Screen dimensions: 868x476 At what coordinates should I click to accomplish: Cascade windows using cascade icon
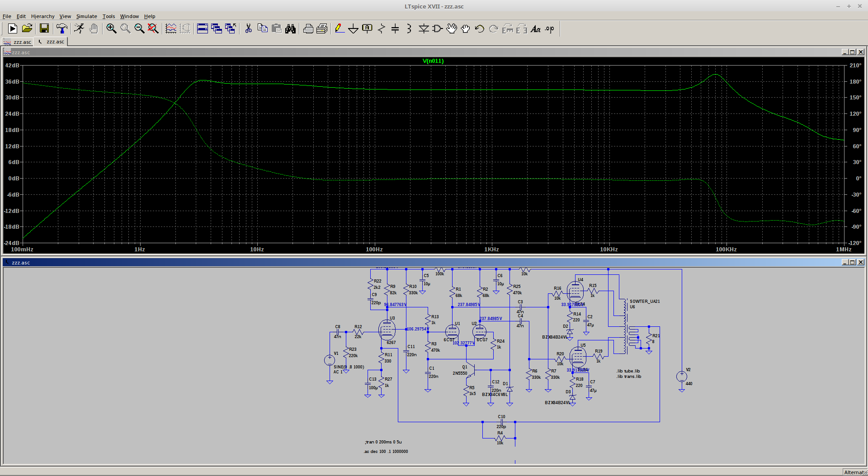(x=217, y=28)
